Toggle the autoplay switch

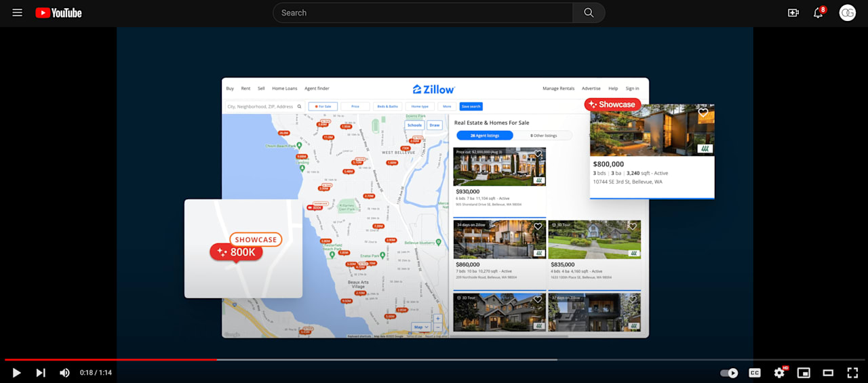click(x=729, y=373)
